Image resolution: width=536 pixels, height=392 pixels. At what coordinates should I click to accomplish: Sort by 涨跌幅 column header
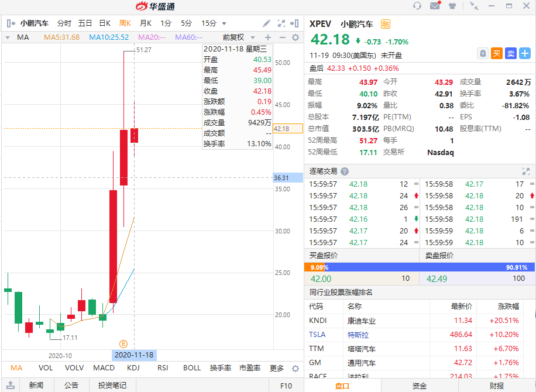coord(508,306)
